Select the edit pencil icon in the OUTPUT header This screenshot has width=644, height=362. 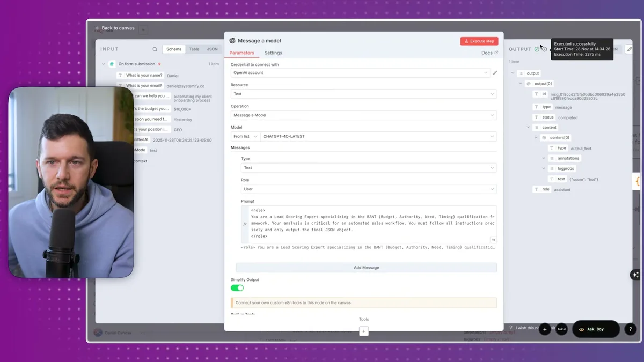[629, 49]
